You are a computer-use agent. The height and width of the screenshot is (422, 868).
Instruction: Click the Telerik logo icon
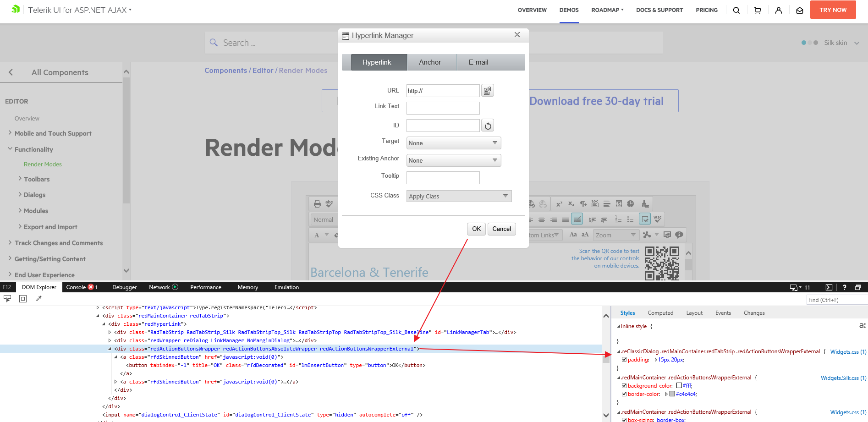coord(16,9)
